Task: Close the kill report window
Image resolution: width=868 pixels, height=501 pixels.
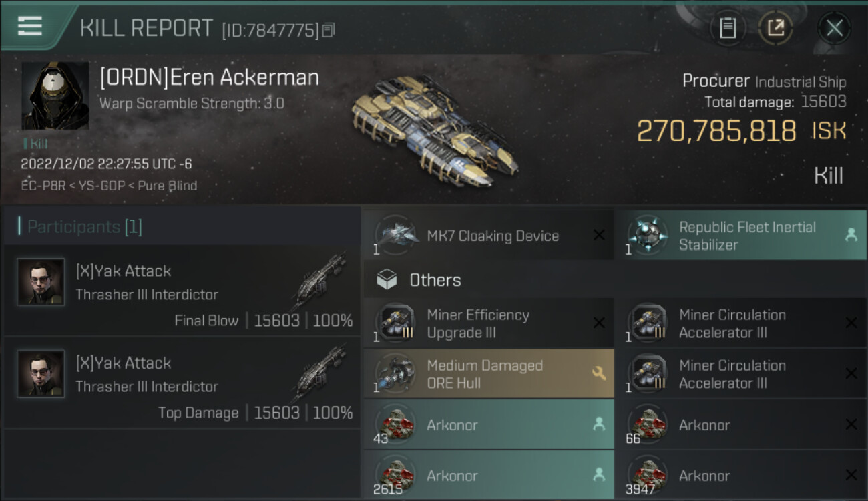Action: [834, 28]
